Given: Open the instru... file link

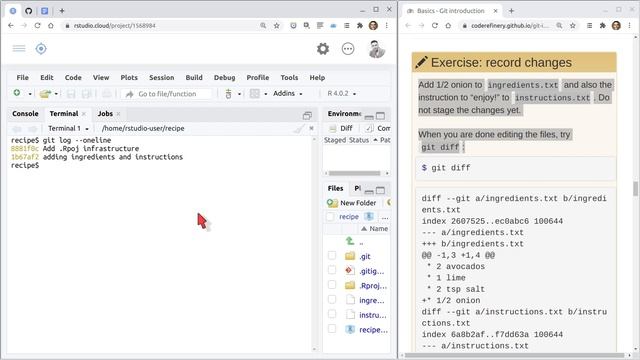Looking at the screenshot, I should (372, 315).
